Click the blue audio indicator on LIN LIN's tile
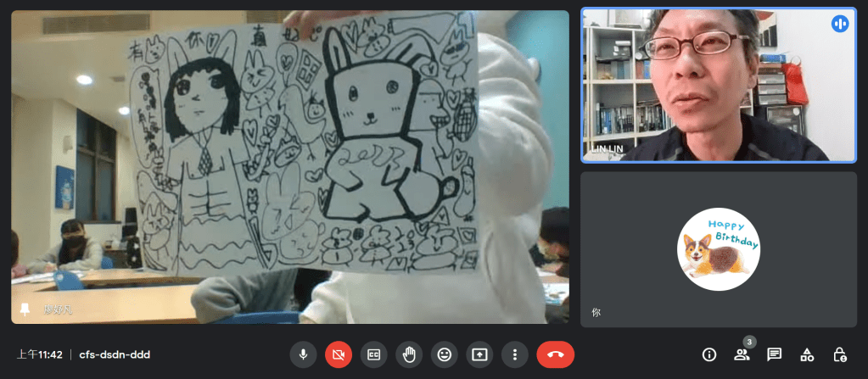Screen dimensions: 868x379 (x=840, y=24)
